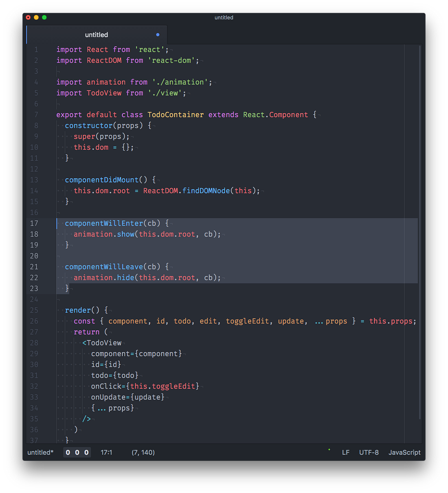The image size is (448, 493).
Task: Open the JavaScript grammar selector
Action: [x=404, y=452]
